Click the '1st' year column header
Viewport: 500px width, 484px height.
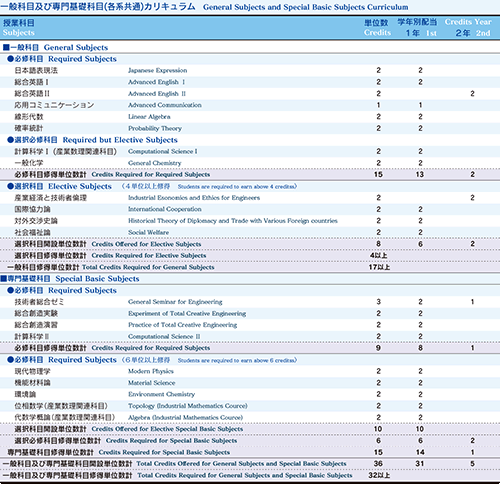[x=431, y=33]
